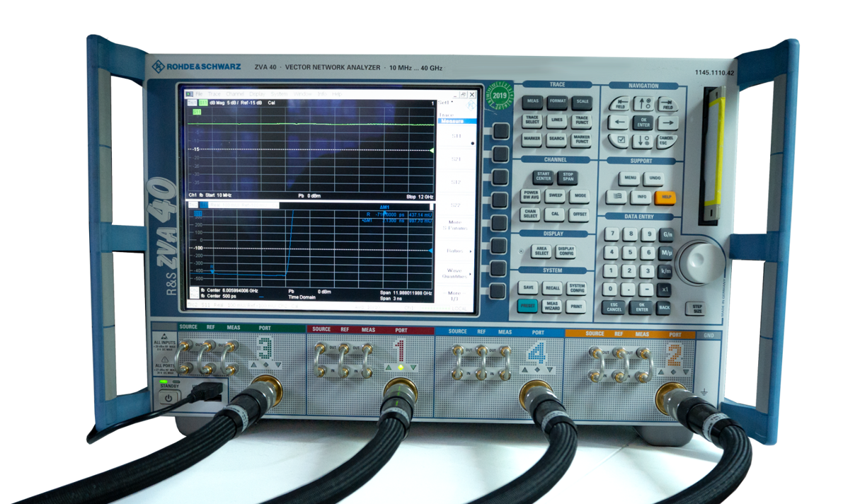Hit the cursor down navigation key
843x504 pixels.
(643, 142)
